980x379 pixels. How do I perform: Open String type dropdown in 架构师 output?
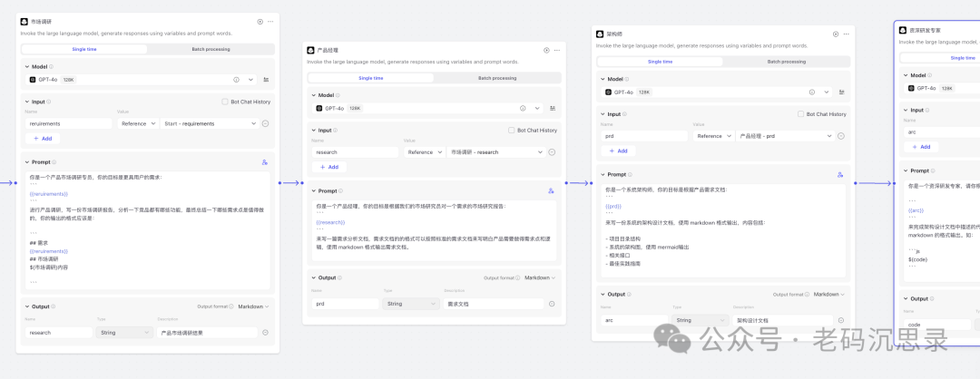(x=701, y=320)
